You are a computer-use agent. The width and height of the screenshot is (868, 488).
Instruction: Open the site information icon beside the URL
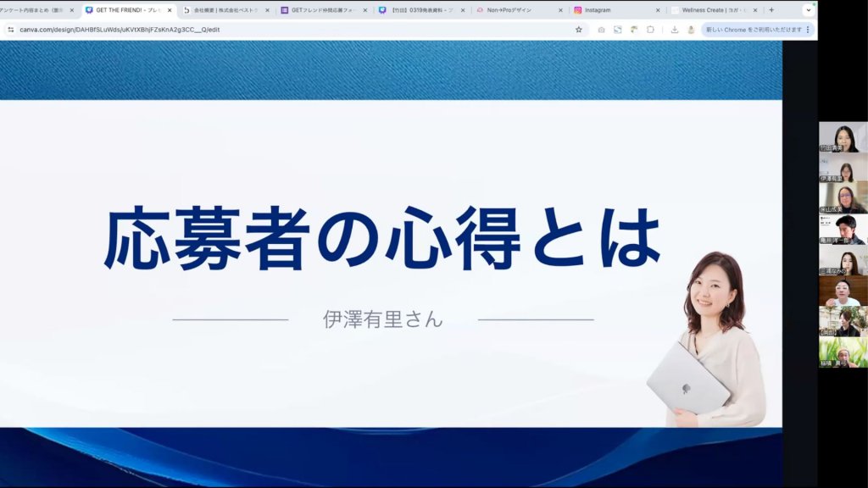(x=10, y=29)
